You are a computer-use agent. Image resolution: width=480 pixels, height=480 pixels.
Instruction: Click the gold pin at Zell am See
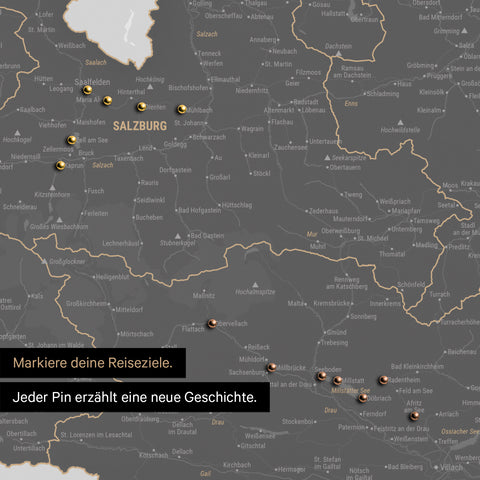(72, 140)
